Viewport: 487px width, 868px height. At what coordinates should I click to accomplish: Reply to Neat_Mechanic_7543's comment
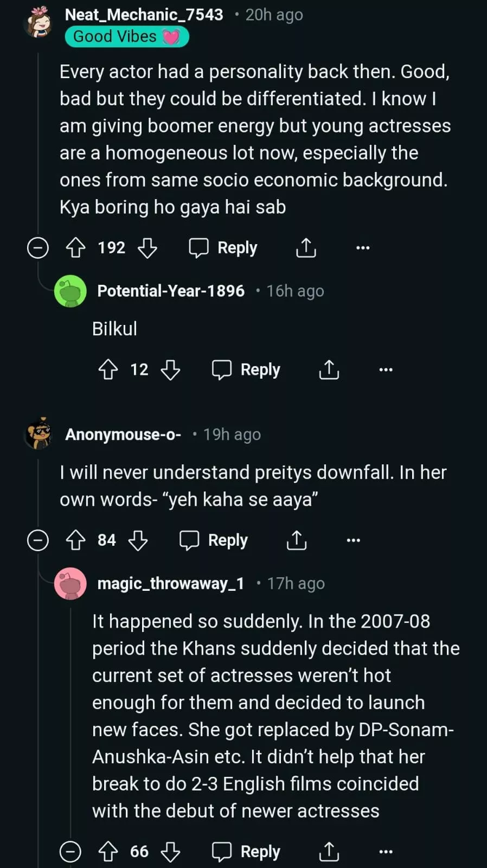tap(223, 248)
